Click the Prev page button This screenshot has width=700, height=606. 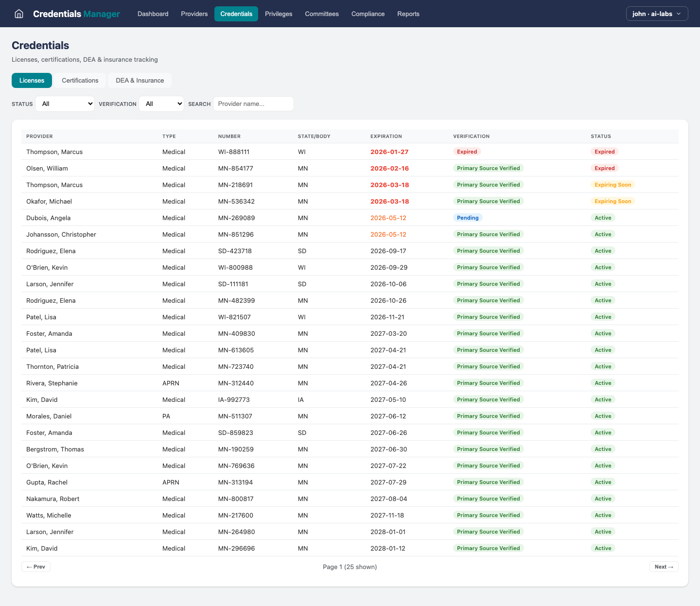pyautogui.click(x=35, y=567)
